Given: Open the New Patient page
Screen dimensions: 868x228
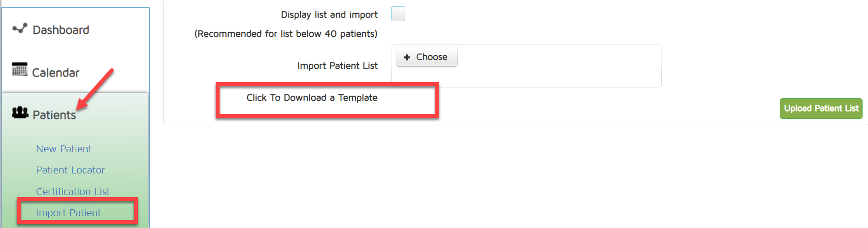Looking at the screenshot, I should pos(64,149).
